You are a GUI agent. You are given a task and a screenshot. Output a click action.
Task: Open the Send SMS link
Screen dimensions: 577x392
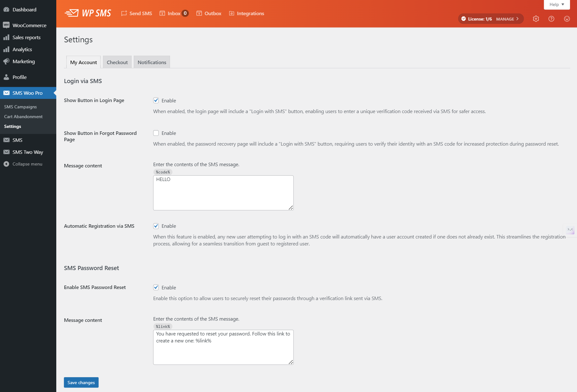(137, 13)
